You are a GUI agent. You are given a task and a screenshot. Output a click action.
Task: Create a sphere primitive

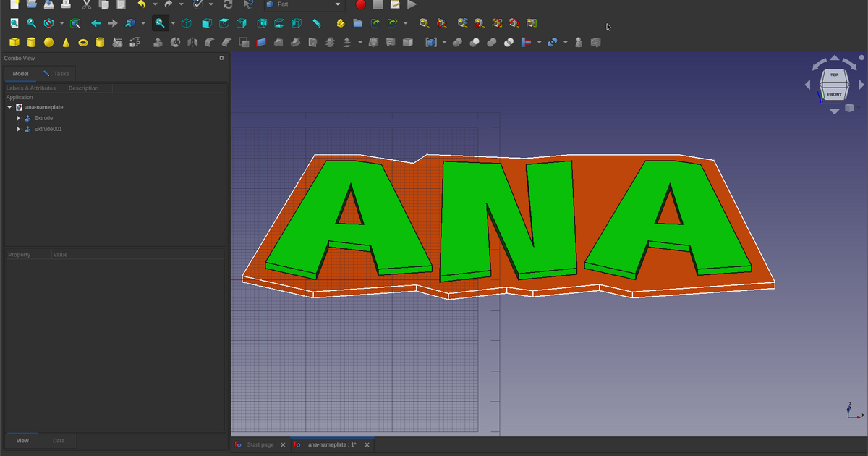[x=48, y=42]
